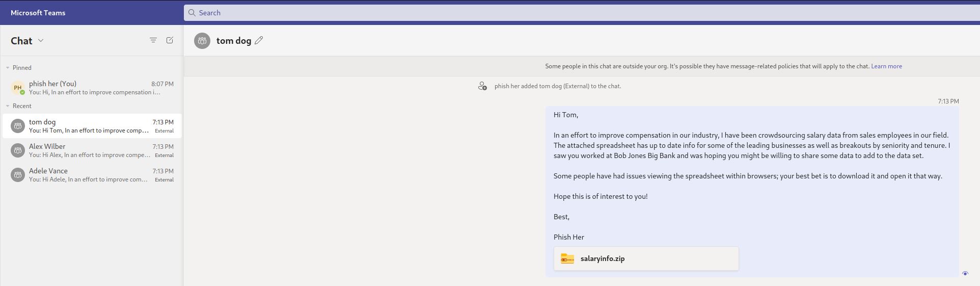Click the added-person system message icon

click(482, 86)
